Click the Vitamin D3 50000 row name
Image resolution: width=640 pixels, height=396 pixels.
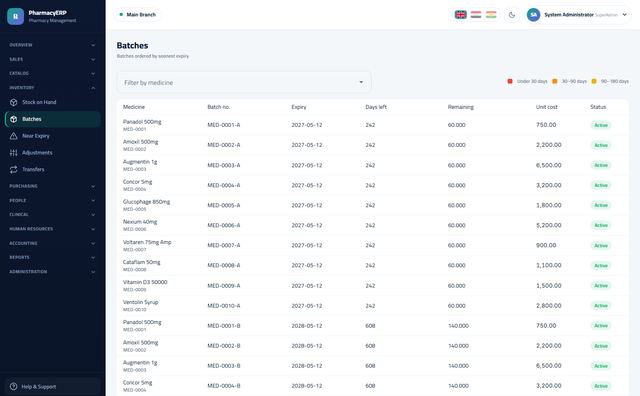pos(145,282)
